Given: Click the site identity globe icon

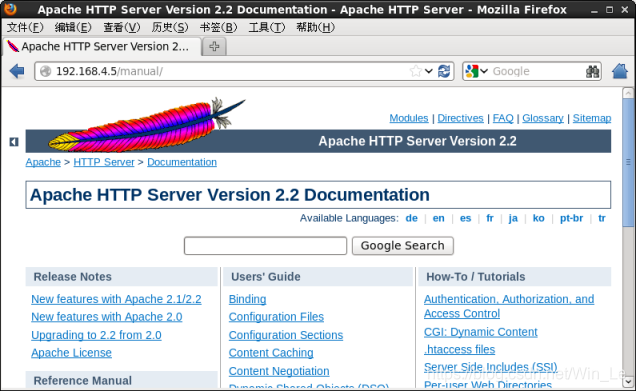Looking at the screenshot, I should [x=45, y=71].
